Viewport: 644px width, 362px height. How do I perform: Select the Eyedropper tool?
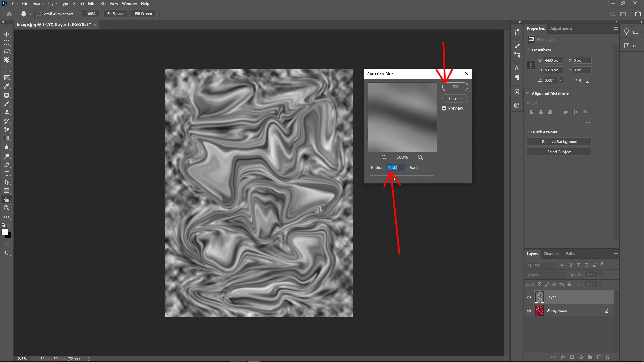(7, 86)
